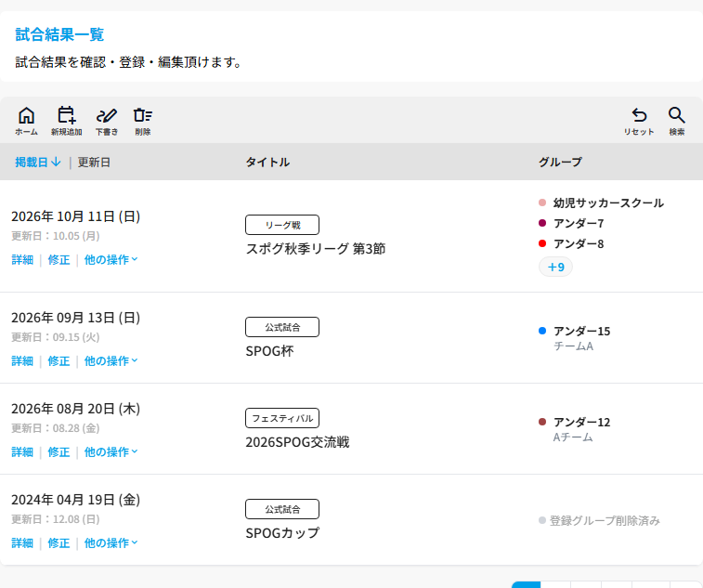The width and height of the screenshot is (703, 588).
Task: Click the 試合結果一覧 page heading
Action: pyautogui.click(x=59, y=34)
